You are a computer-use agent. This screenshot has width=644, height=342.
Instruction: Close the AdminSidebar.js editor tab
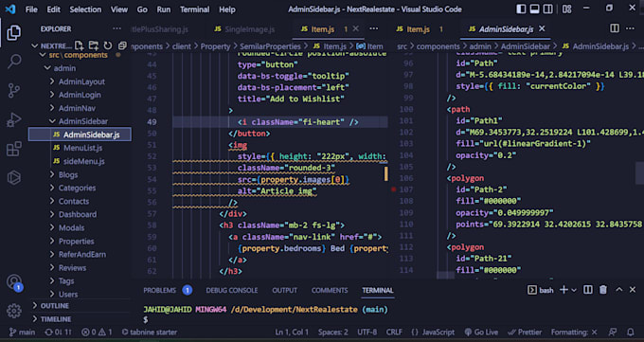click(x=542, y=28)
